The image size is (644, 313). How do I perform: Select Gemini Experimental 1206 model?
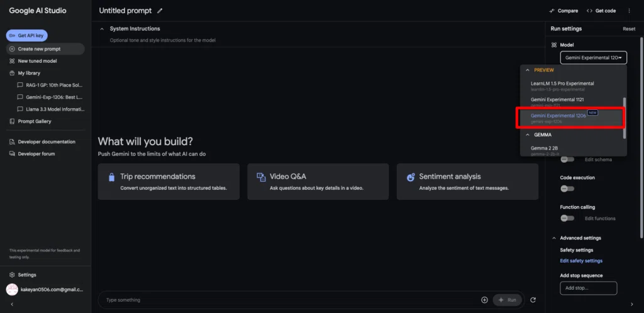[571, 118]
